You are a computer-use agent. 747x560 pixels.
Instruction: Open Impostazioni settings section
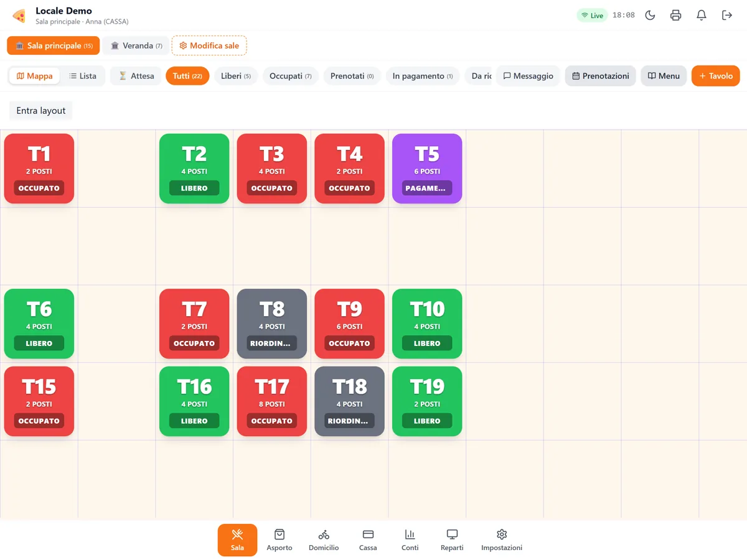502,540
